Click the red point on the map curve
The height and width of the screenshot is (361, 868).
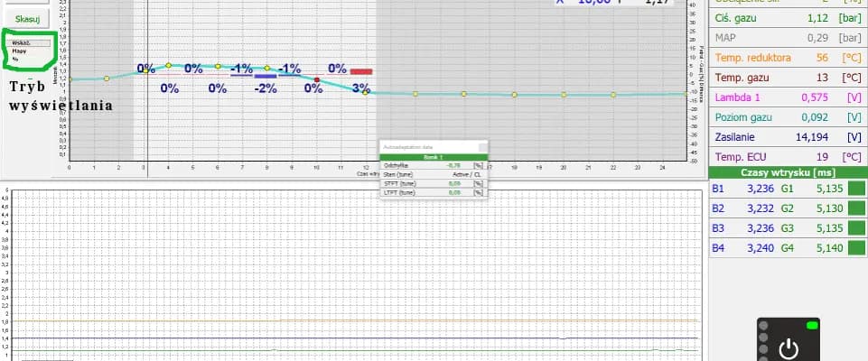point(317,80)
